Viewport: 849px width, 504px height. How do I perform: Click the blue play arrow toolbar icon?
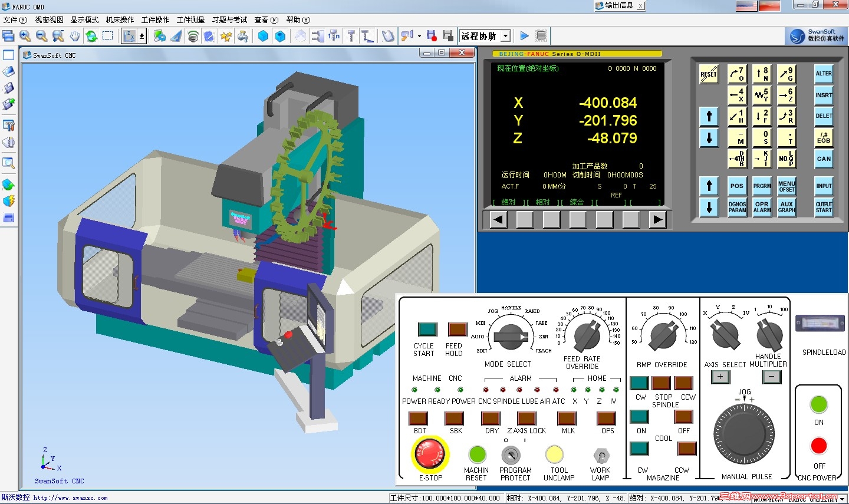click(524, 36)
